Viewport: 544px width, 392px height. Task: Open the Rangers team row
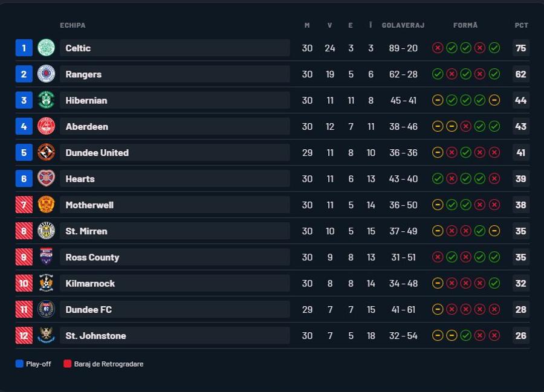tap(175, 74)
